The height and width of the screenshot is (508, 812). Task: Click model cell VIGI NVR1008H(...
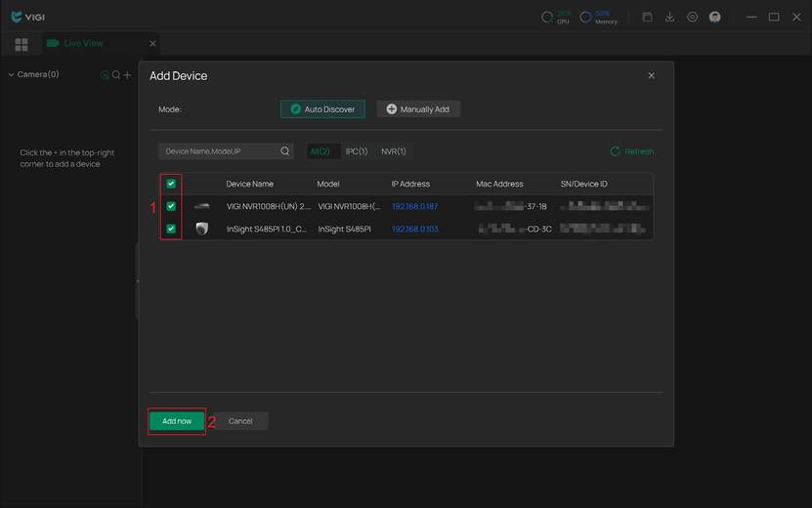[x=349, y=206]
